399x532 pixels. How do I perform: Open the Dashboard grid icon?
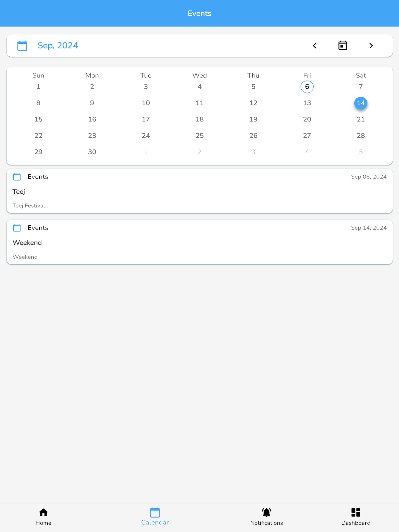click(x=356, y=512)
